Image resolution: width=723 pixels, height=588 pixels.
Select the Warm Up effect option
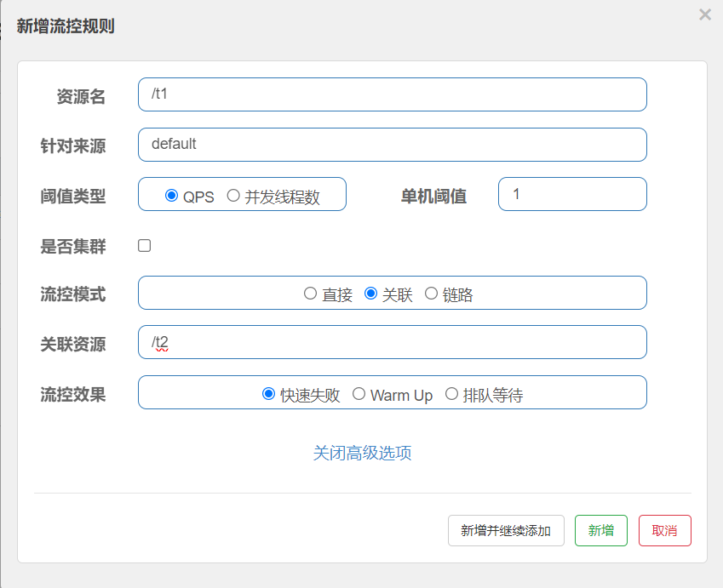click(359, 394)
